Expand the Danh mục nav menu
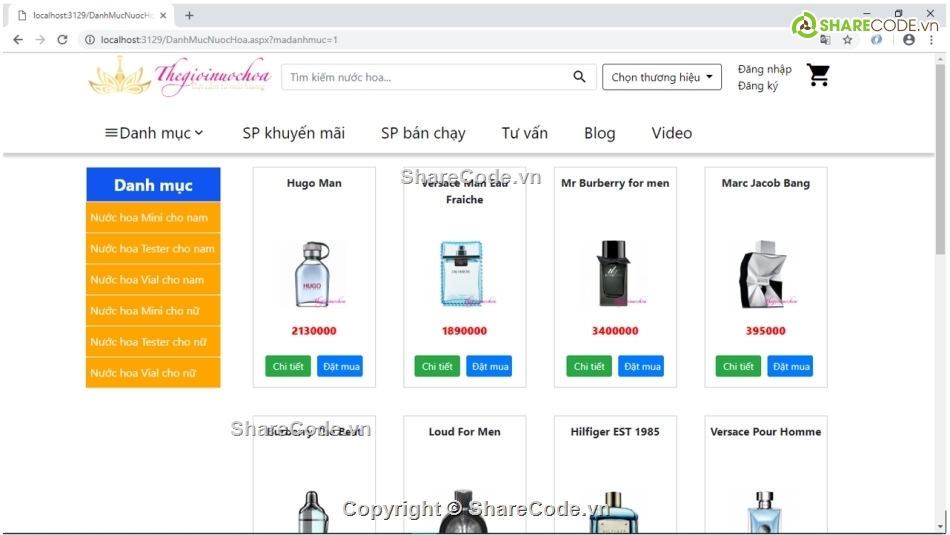Viewport: 950px width, 535px height. click(154, 133)
